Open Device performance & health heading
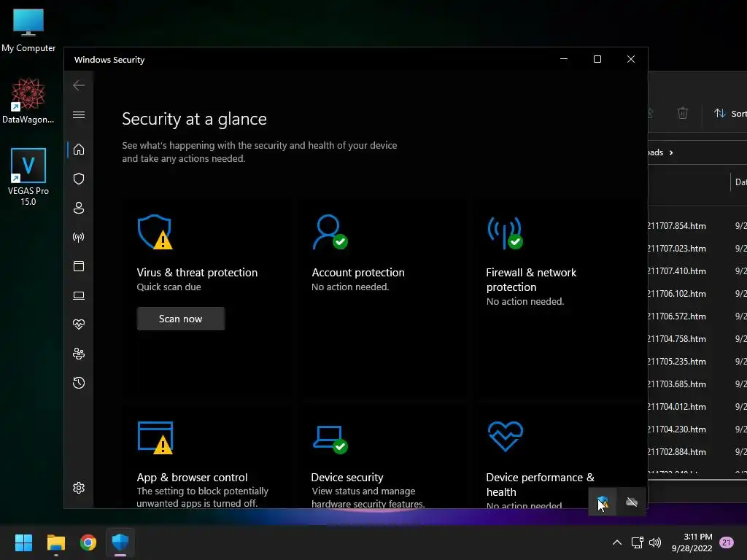The image size is (747, 560). 540,484
